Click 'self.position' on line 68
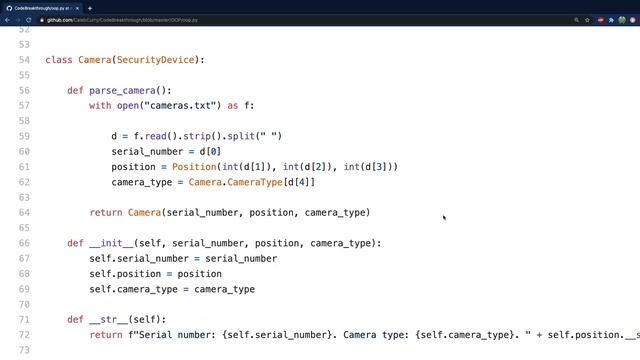The height and width of the screenshot is (360, 640). (x=125, y=274)
